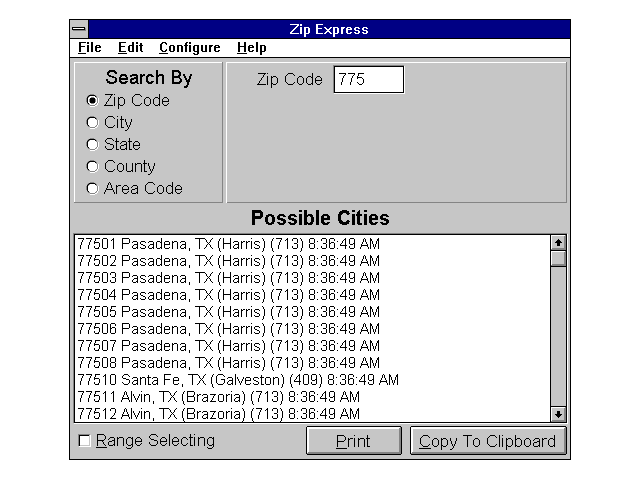Viewport: 640px width, 480px height.
Task: Click the scrollbar down arrow
Action: coord(558,414)
